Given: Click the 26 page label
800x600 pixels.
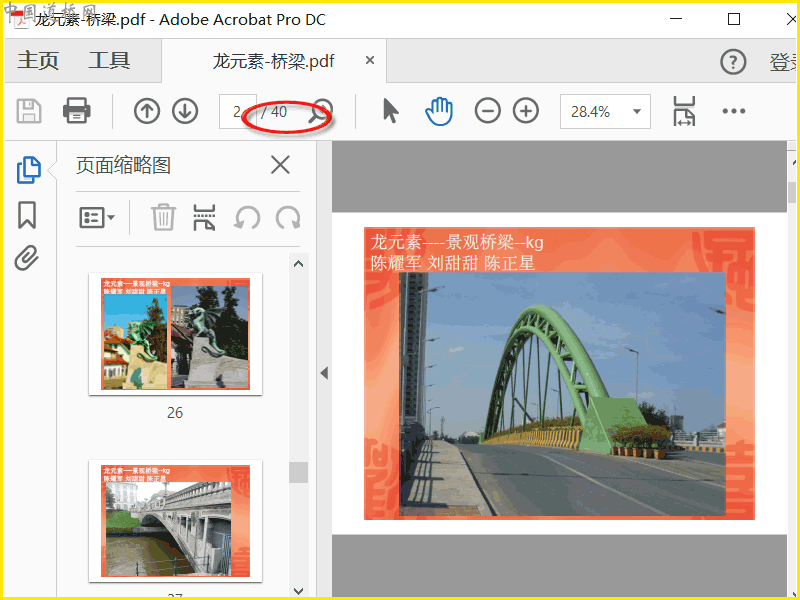Looking at the screenshot, I should coord(175,413).
